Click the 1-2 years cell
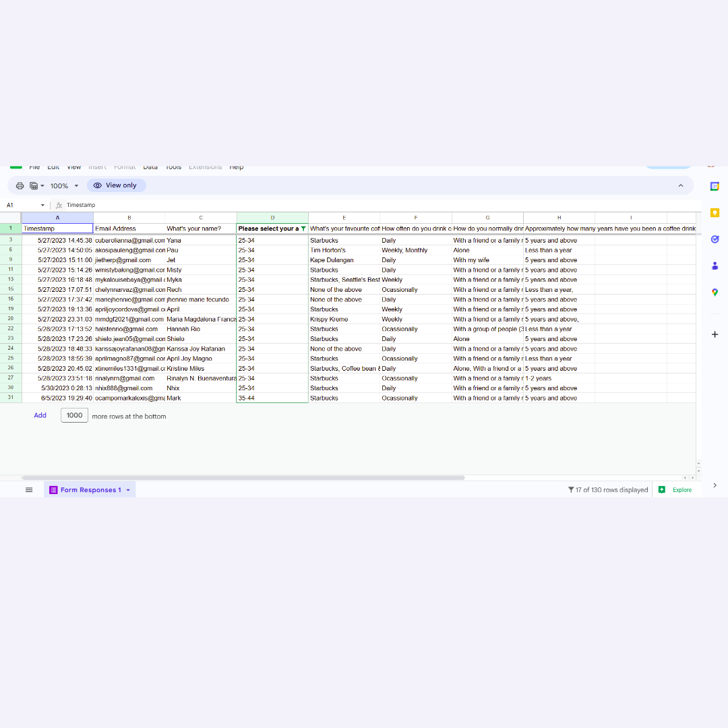The height and width of the screenshot is (728, 728). pyautogui.click(x=559, y=378)
